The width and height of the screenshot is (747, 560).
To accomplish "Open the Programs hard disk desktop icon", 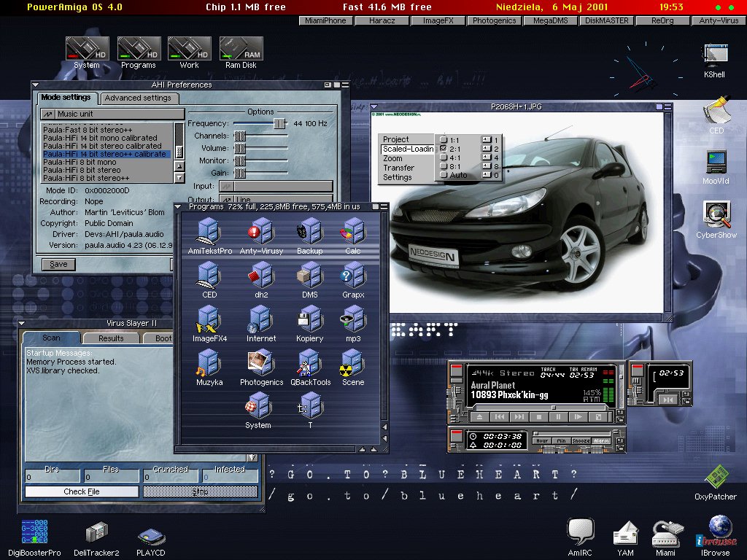I will tap(139, 52).
